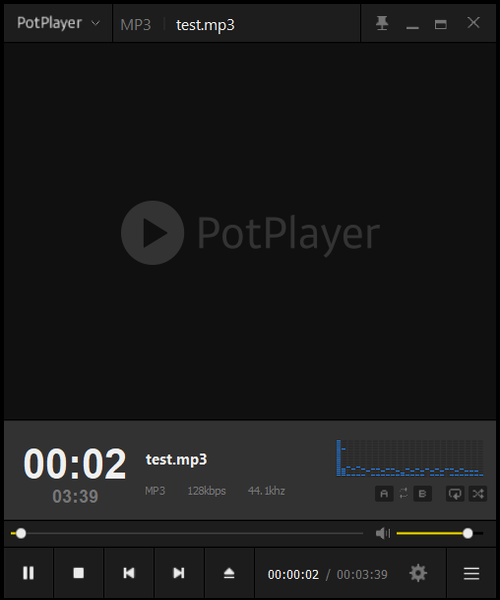Click the test.mp3 title tab
Screen dimensions: 500x600
[205, 25]
